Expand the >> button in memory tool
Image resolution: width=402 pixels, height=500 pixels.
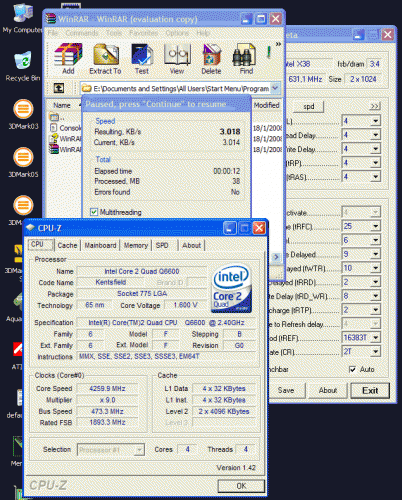(x=375, y=106)
